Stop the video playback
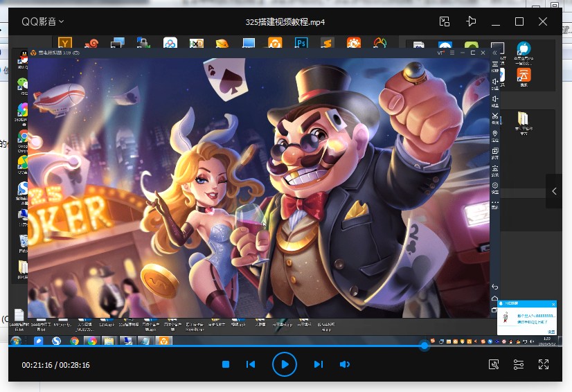The width and height of the screenshot is (572, 392). pyautogui.click(x=226, y=364)
